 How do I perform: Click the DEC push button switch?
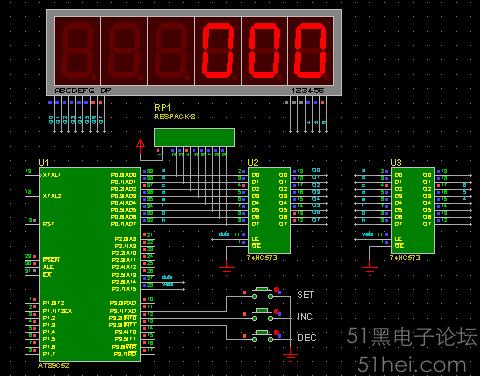[x=262, y=336]
